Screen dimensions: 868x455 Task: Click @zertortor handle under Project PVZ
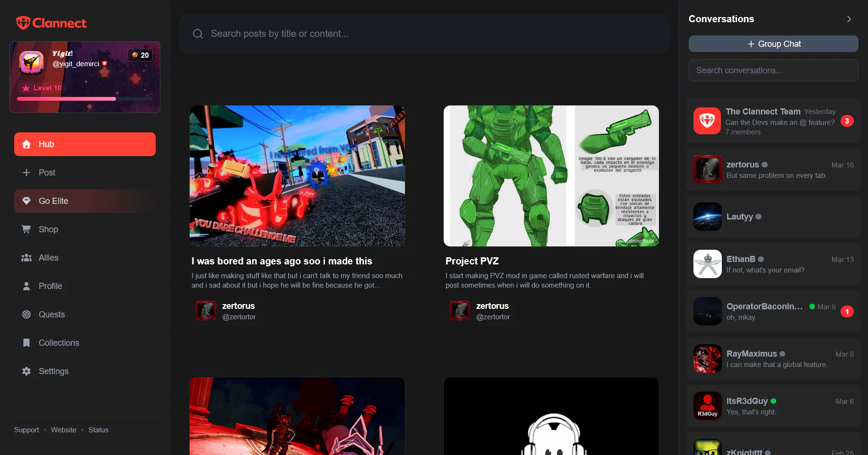pyautogui.click(x=493, y=317)
